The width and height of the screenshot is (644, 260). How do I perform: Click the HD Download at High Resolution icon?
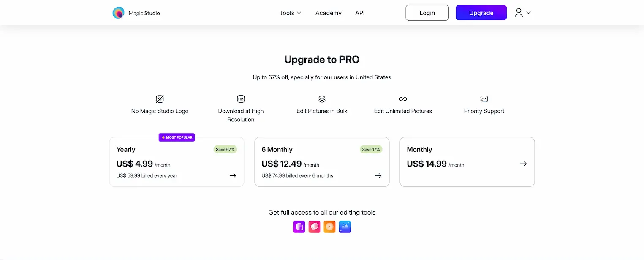241,99
